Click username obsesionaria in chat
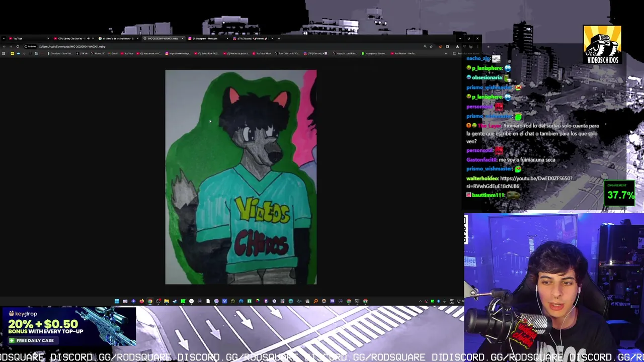 pos(488,77)
